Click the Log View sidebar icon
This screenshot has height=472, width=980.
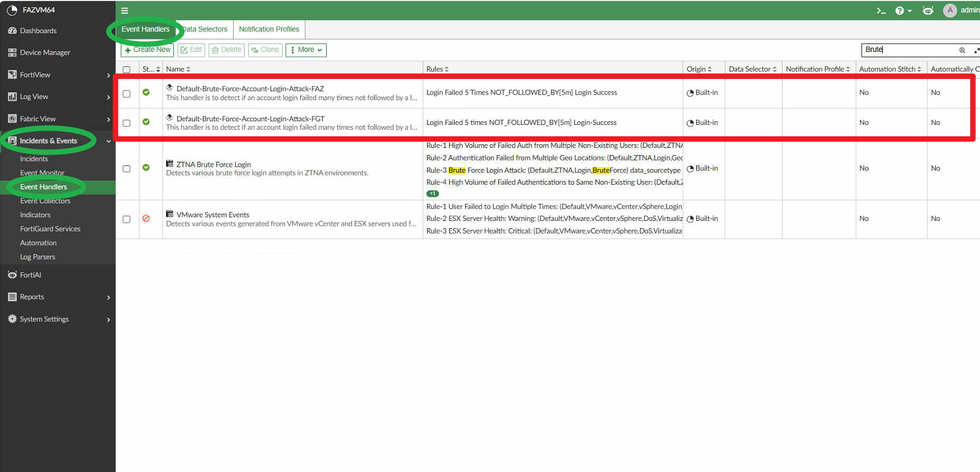pos(12,97)
